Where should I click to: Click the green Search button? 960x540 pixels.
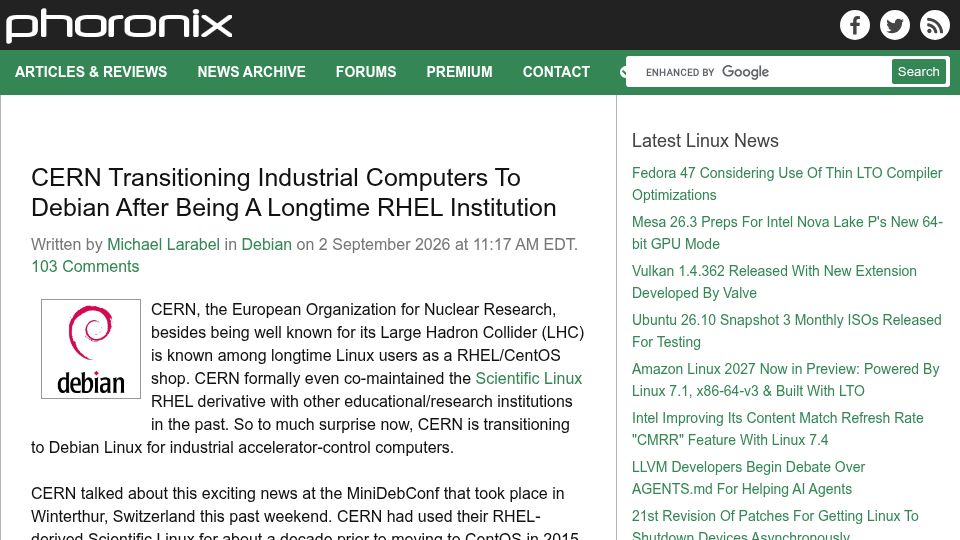tap(918, 72)
